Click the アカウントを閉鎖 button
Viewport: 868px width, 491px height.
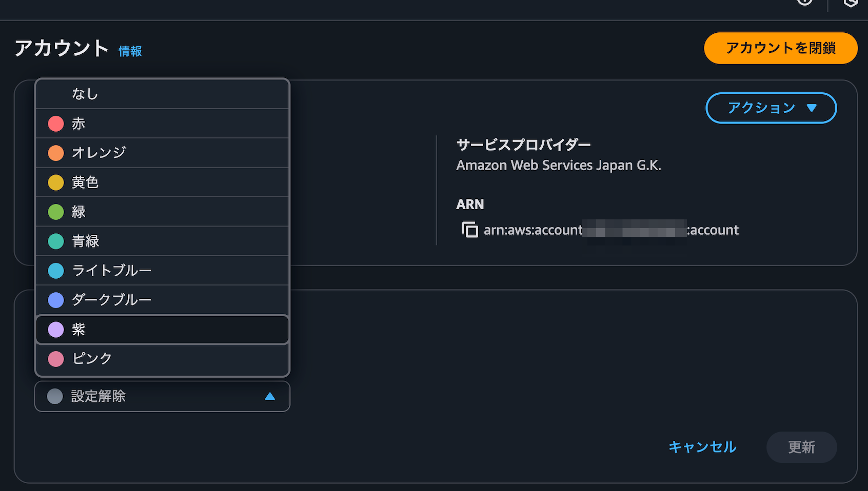[780, 48]
